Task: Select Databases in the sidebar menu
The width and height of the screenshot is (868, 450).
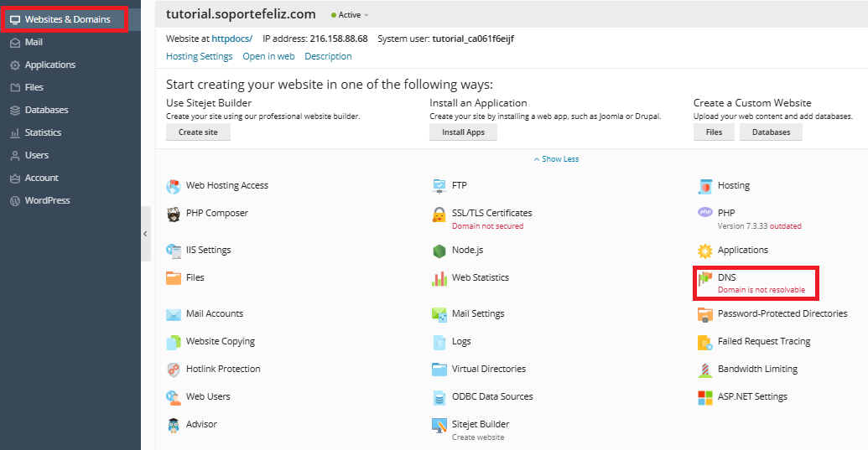Action: tap(46, 110)
